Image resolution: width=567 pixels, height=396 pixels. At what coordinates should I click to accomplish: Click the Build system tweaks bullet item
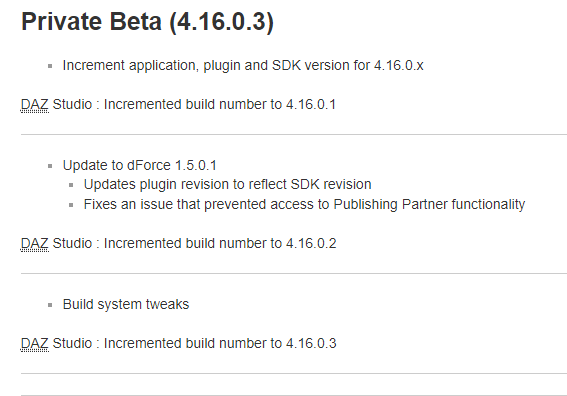[x=126, y=305]
